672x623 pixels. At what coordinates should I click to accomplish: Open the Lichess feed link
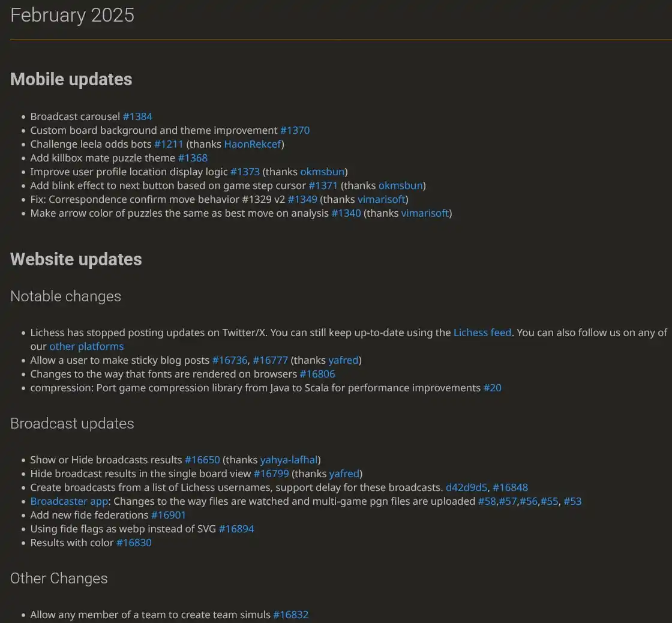pyautogui.click(x=482, y=333)
